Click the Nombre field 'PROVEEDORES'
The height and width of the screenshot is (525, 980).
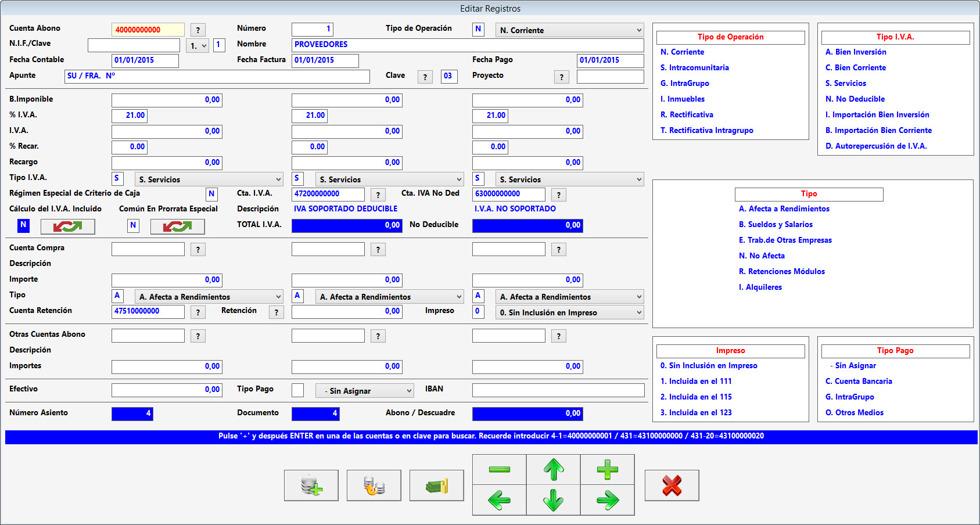tap(468, 45)
